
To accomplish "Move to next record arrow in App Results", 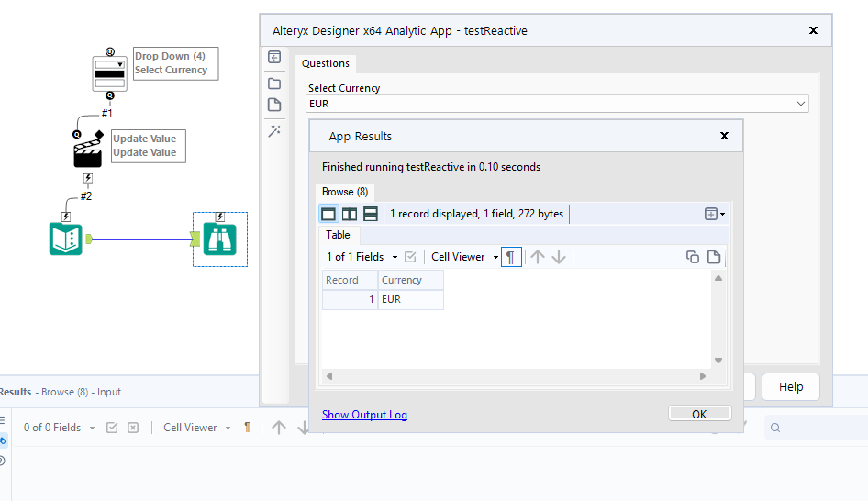I will point(559,257).
